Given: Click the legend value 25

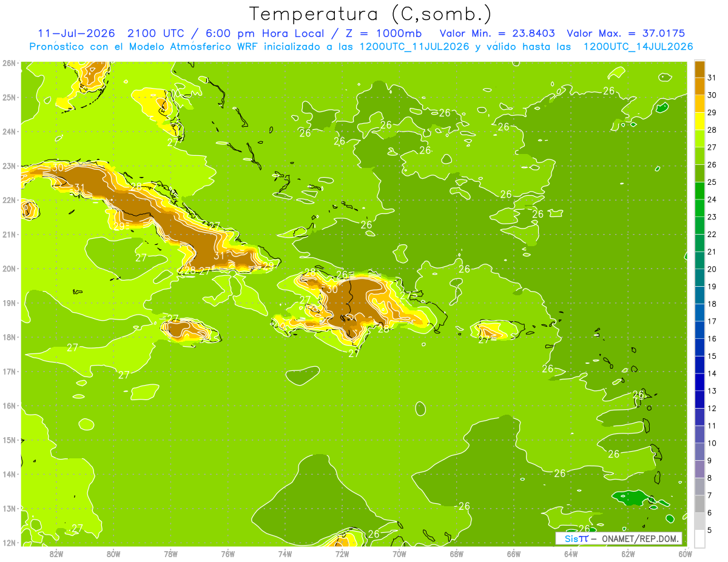Looking at the screenshot, I should click(712, 182).
